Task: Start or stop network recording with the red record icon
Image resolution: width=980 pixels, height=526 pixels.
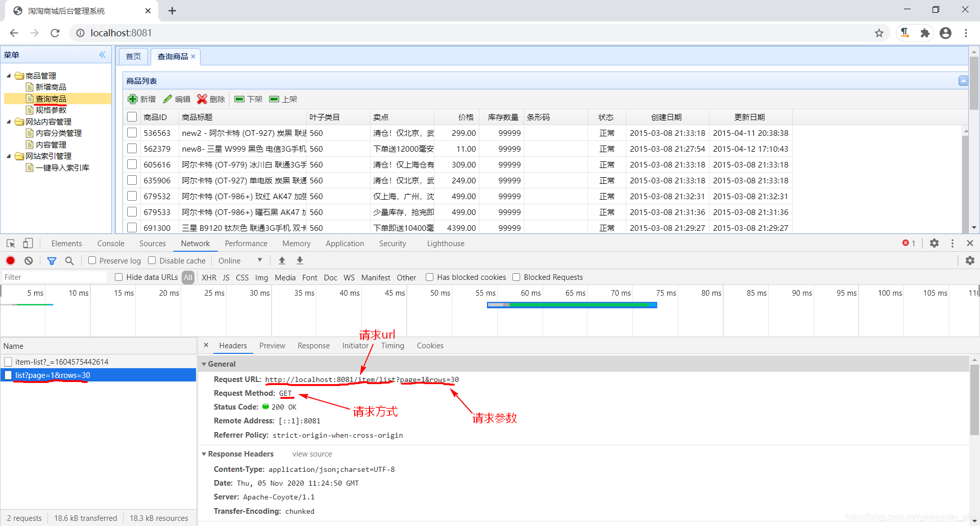Action: click(10, 260)
